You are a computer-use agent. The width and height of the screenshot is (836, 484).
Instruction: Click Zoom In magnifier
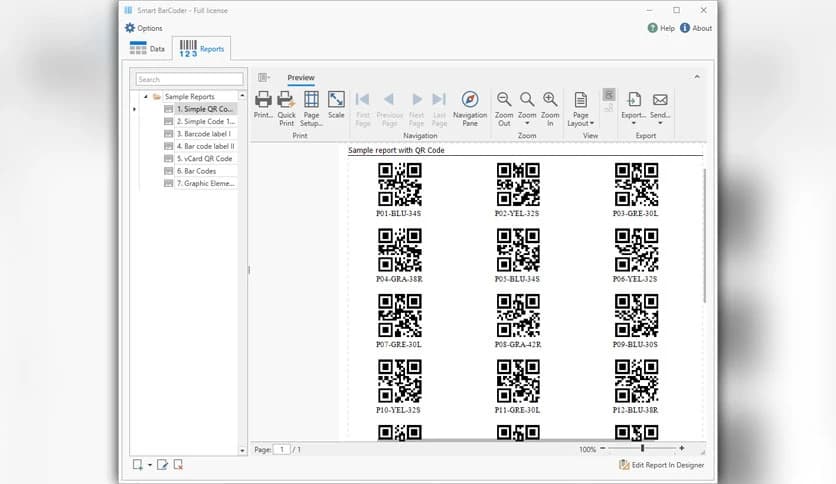click(550, 99)
